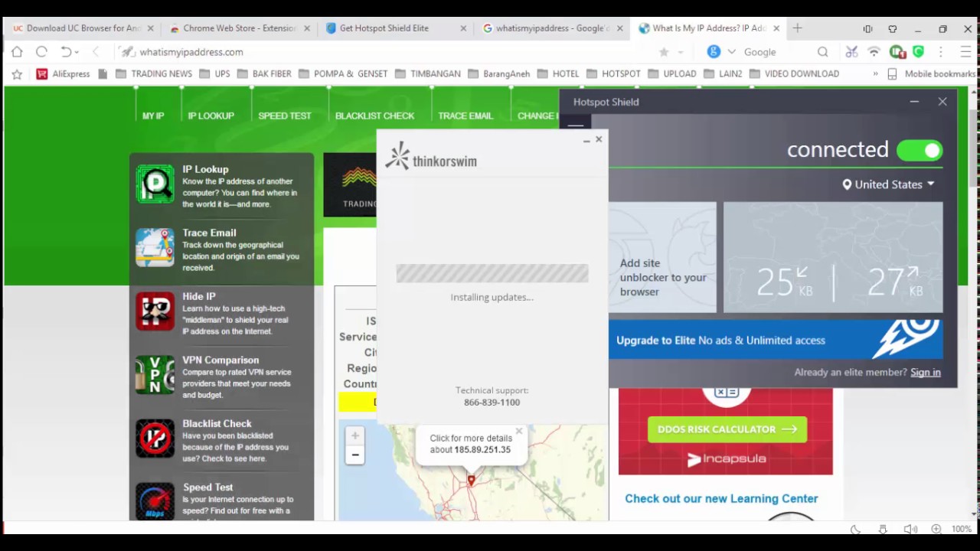This screenshot has width=980, height=551.
Task: Click the Hide IP sidebar icon
Action: click(155, 311)
